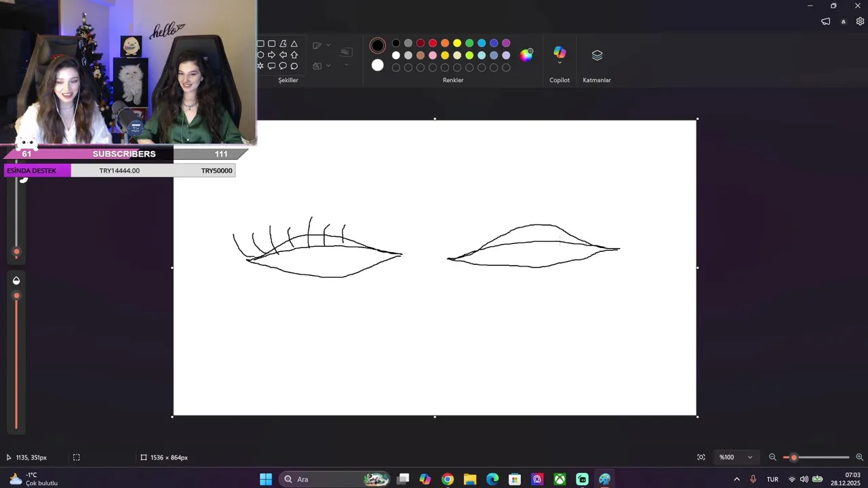This screenshot has width=868, height=488.
Task: Select the hexagon shape
Action: 260,55
